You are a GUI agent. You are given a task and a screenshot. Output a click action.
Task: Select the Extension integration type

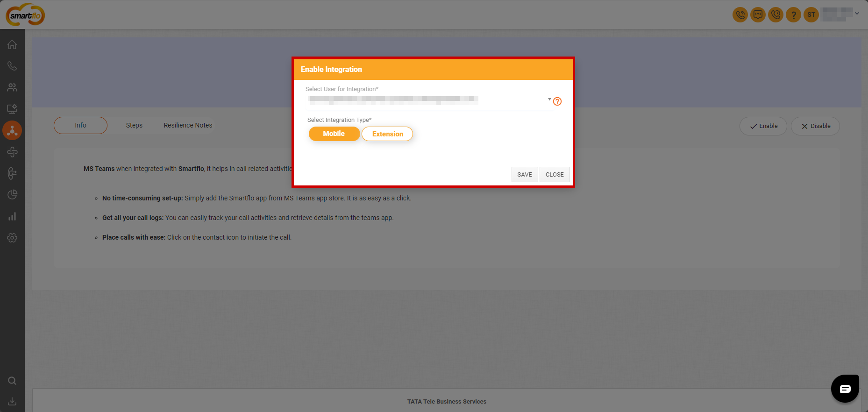coord(387,134)
